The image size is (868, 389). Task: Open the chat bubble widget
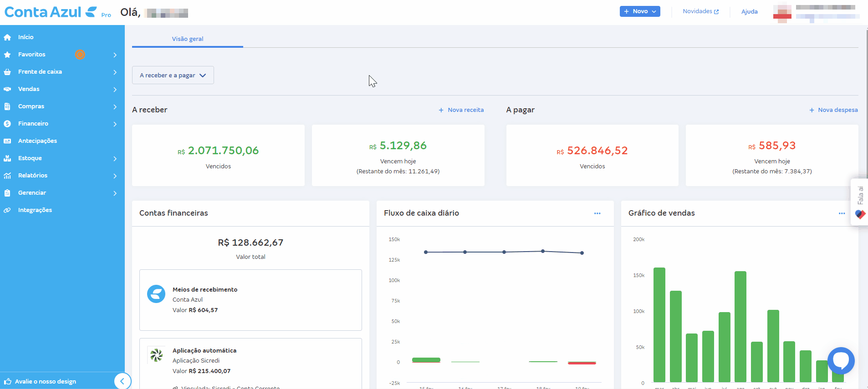[841, 361]
